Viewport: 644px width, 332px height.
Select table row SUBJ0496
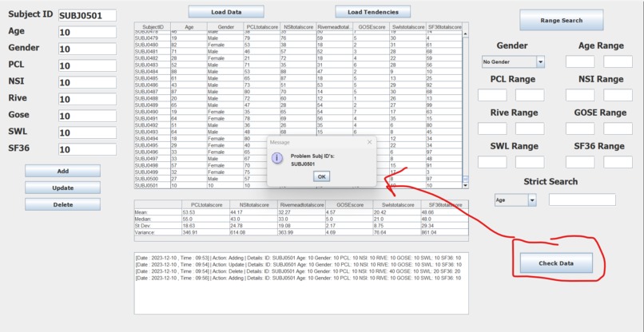point(298,152)
